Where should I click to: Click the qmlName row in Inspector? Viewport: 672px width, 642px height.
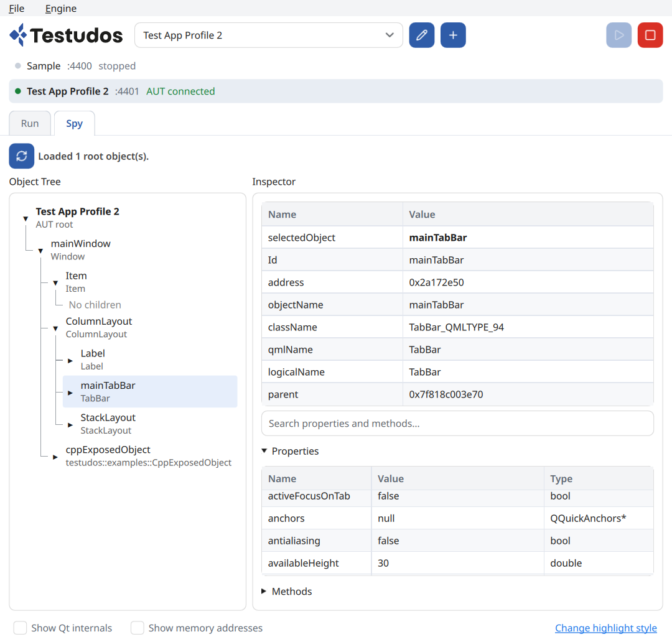[457, 349]
